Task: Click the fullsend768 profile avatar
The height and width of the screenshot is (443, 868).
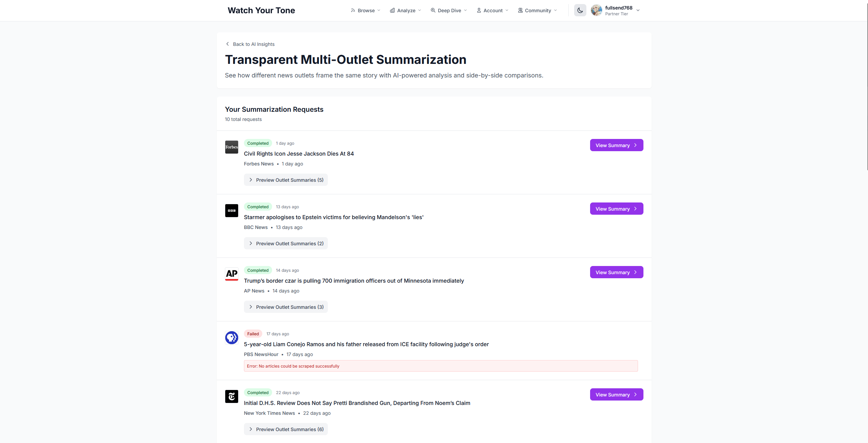Action: (x=597, y=11)
